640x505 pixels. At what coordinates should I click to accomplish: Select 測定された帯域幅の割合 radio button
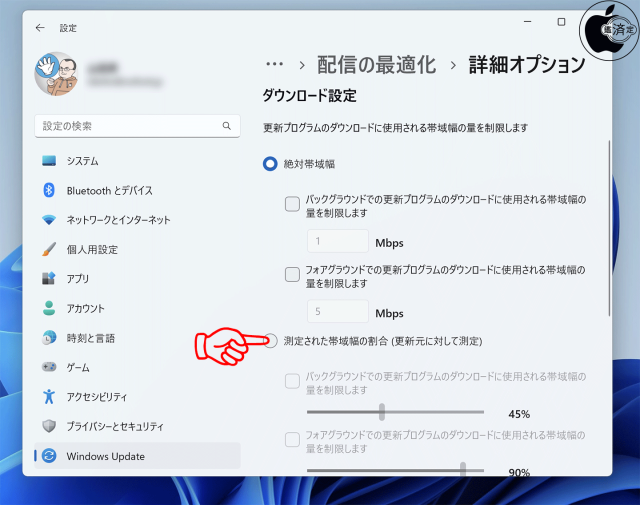point(270,340)
